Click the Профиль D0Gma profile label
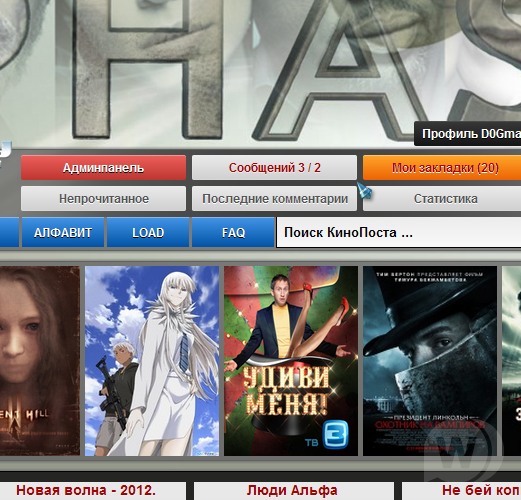The height and width of the screenshot is (500, 521). point(468,134)
